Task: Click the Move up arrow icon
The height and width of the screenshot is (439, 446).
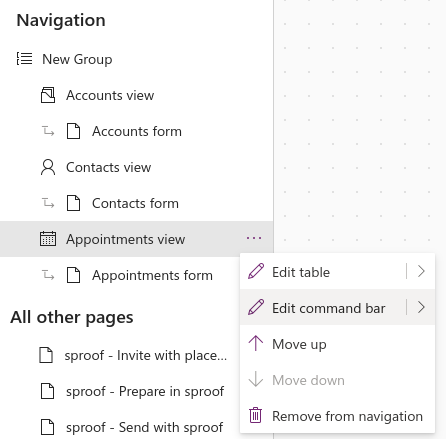Action: [x=256, y=343]
